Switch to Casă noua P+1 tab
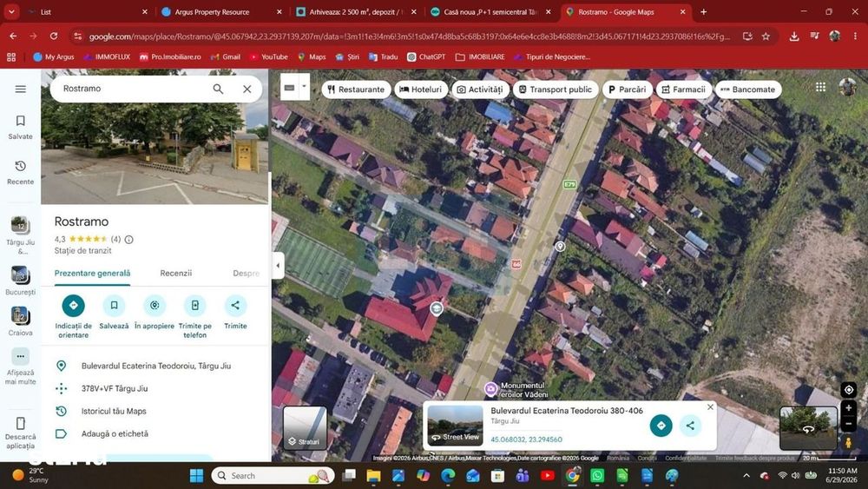Screen dimensions: 868x489 pos(490,11)
